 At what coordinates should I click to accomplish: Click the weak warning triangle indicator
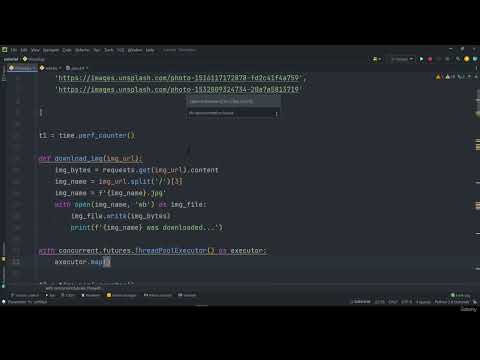coord(448,77)
